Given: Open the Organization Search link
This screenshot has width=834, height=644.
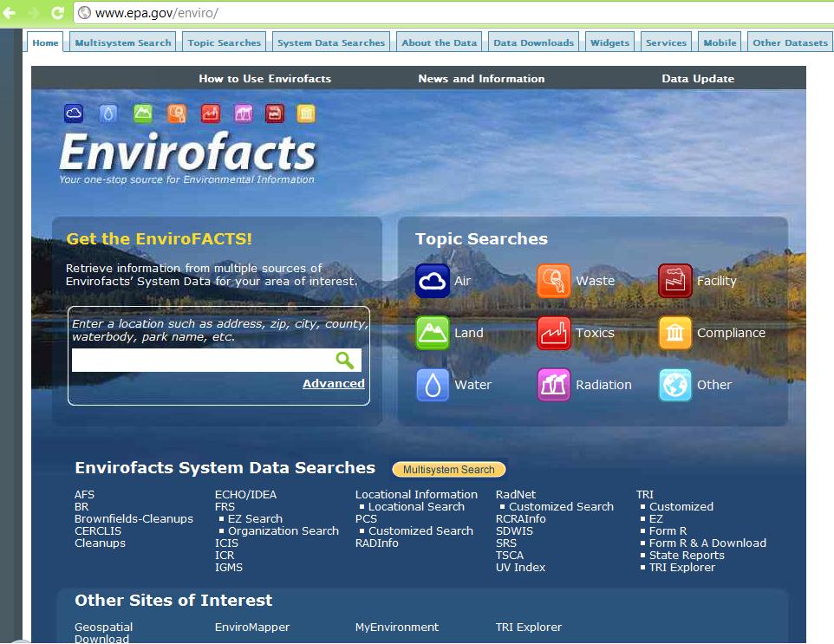Looking at the screenshot, I should pyautogui.click(x=283, y=531).
